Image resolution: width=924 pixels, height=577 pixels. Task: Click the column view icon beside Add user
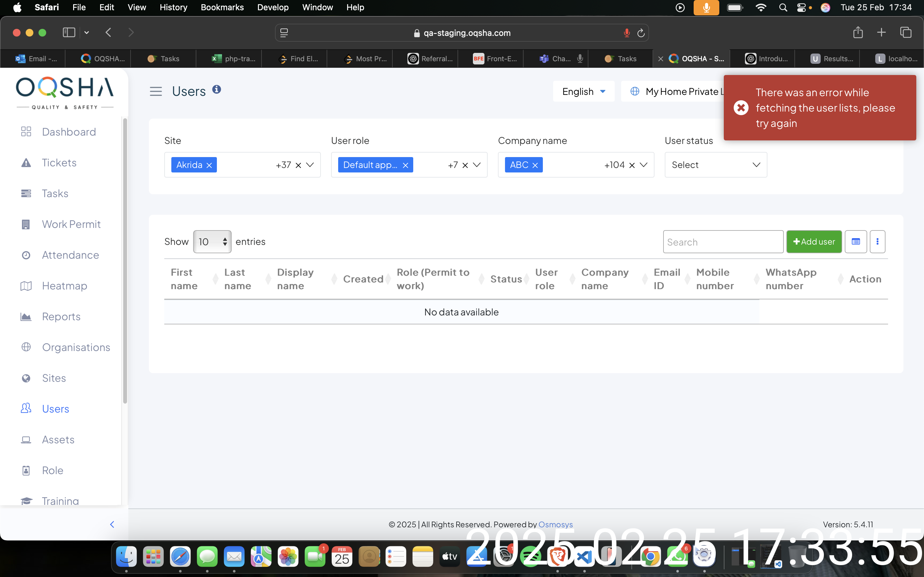point(856,242)
